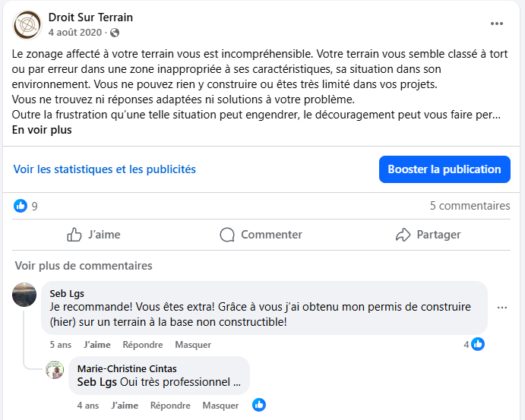Click the thumbs-up J'aime button on post

(93, 235)
